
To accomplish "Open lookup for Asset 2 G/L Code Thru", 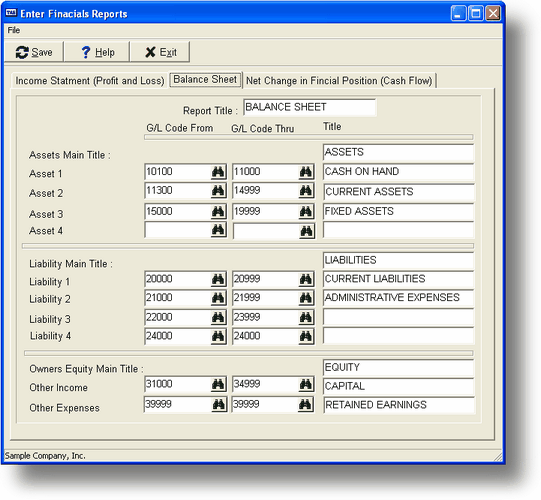I will [x=306, y=190].
